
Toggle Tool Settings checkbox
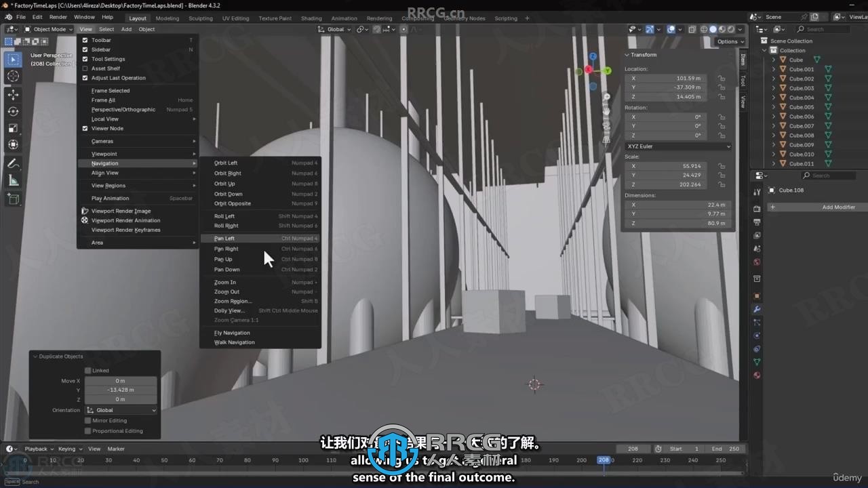pyautogui.click(x=85, y=59)
